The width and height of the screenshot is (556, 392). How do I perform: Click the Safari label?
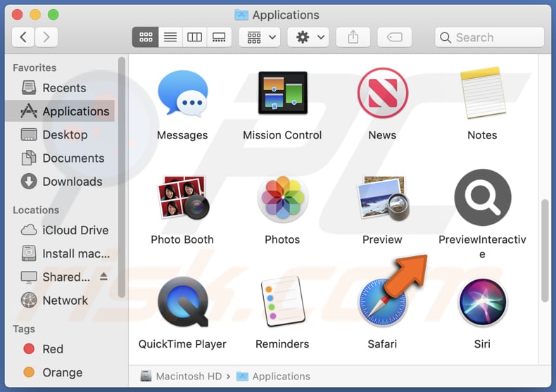point(383,344)
